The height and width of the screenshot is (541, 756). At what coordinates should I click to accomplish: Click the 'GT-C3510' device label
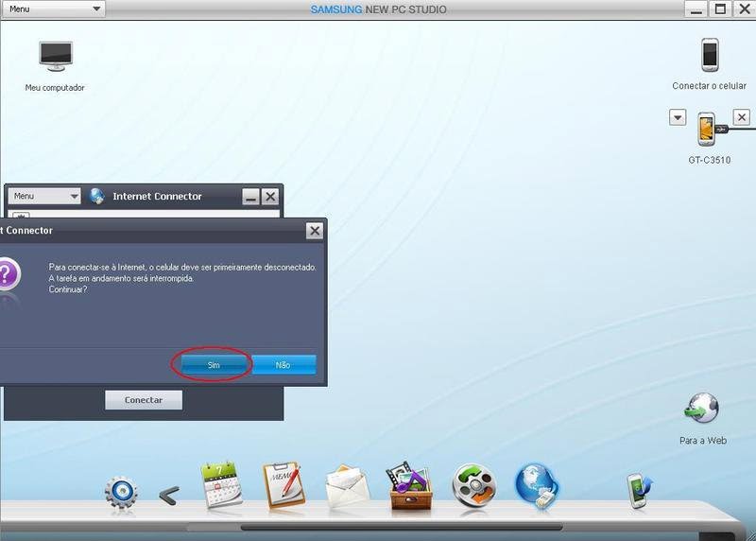tap(710, 160)
